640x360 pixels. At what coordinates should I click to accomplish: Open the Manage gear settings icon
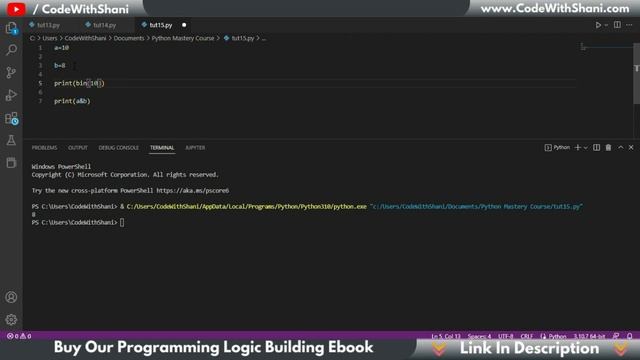pyautogui.click(x=11, y=319)
